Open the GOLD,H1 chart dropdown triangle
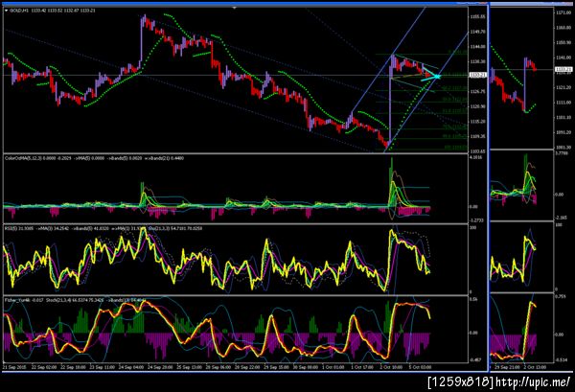Image resolution: width=575 pixels, height=392 pixels. [x=7, y=11]
